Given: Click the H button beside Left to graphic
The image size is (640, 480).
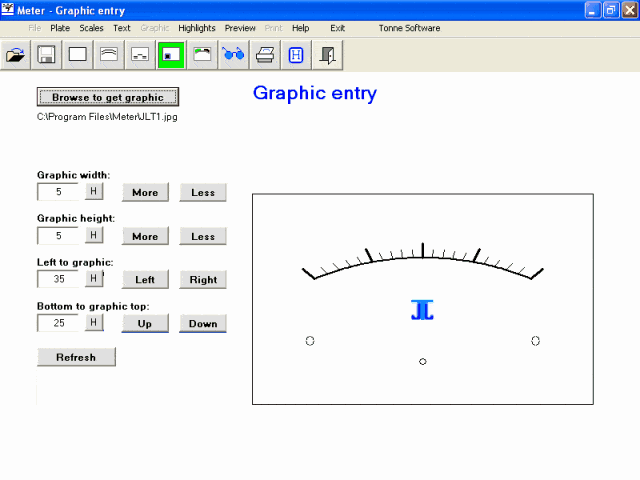Looking at the screenshot, I should (x=93, y=278).
